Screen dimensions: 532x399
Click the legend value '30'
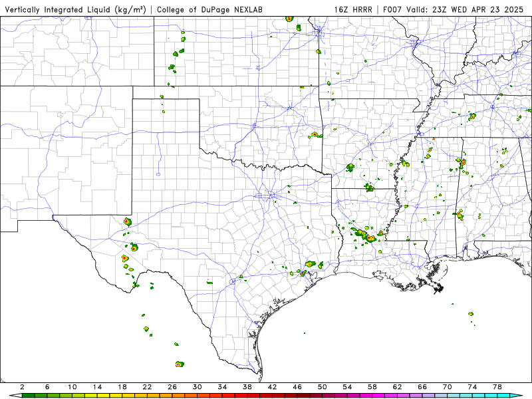(198, 387)
